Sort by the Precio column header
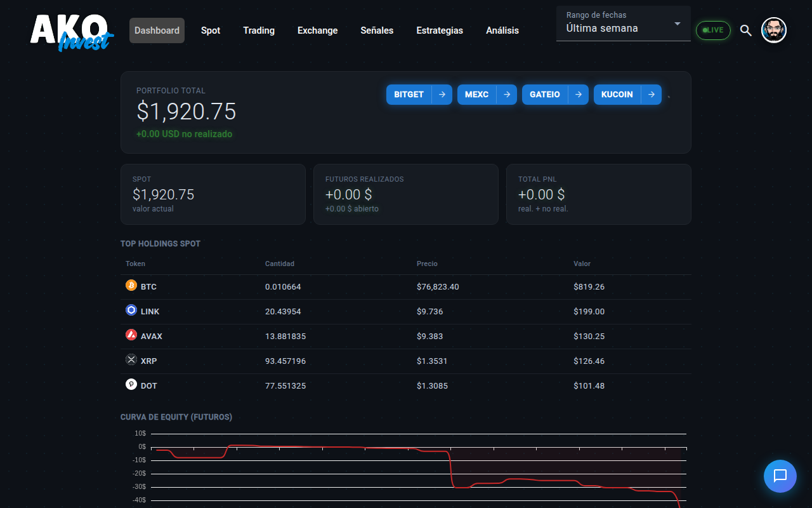The width and height of the screenshot is (812, 508). coord(427,264)
